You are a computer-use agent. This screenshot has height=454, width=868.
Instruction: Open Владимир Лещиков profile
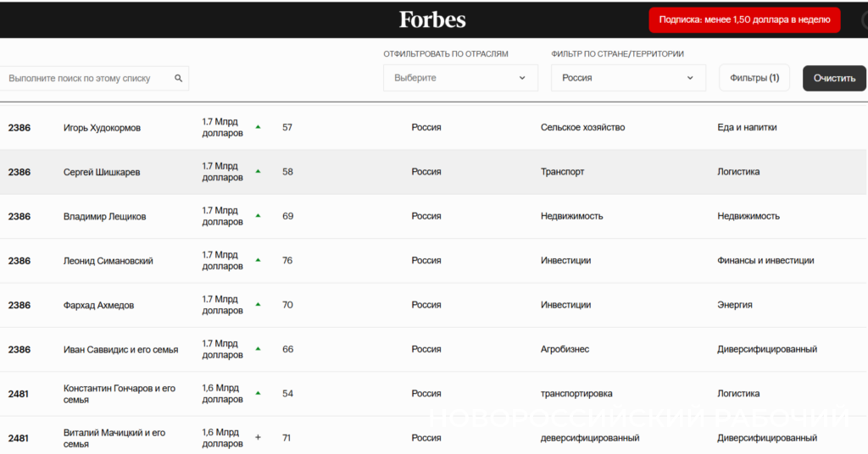pos(104,217)
